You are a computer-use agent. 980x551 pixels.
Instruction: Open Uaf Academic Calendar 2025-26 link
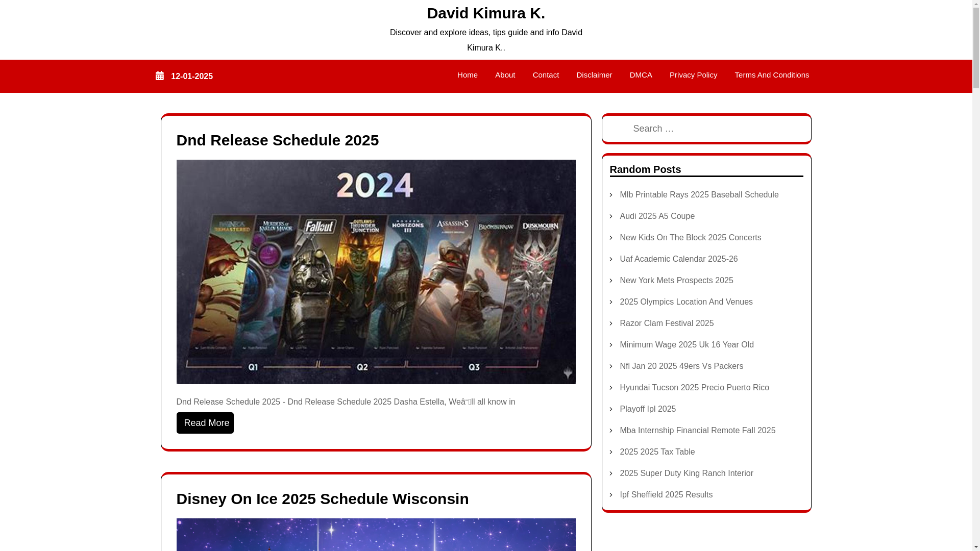click(x=678, y=259)
